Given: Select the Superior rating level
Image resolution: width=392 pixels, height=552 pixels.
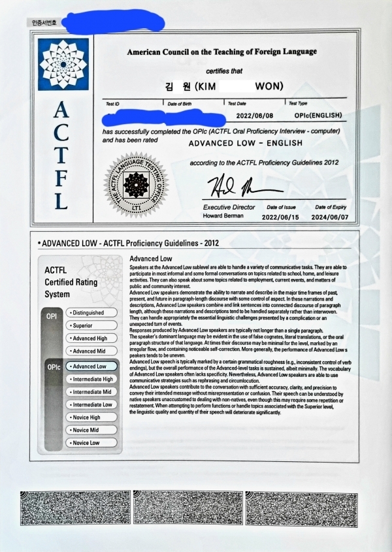Looking at the screenshot, I should tap(91, 325).
